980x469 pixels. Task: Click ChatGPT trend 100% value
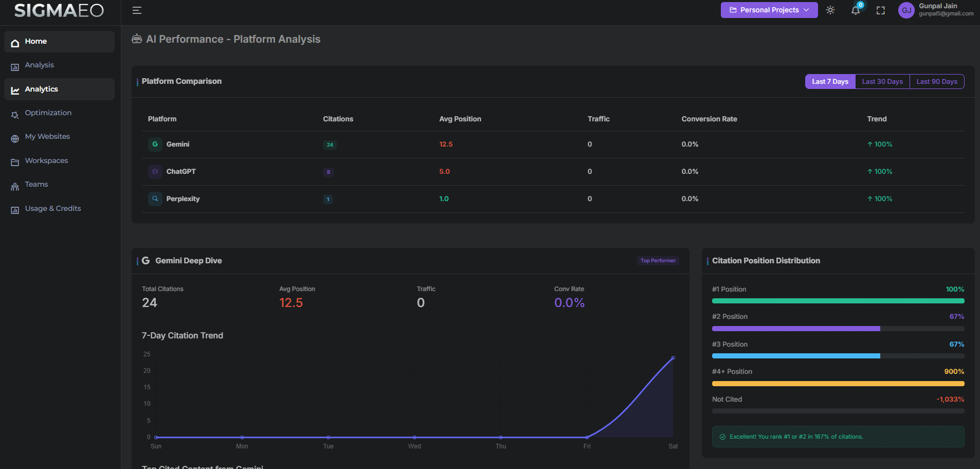click(880, 172)
